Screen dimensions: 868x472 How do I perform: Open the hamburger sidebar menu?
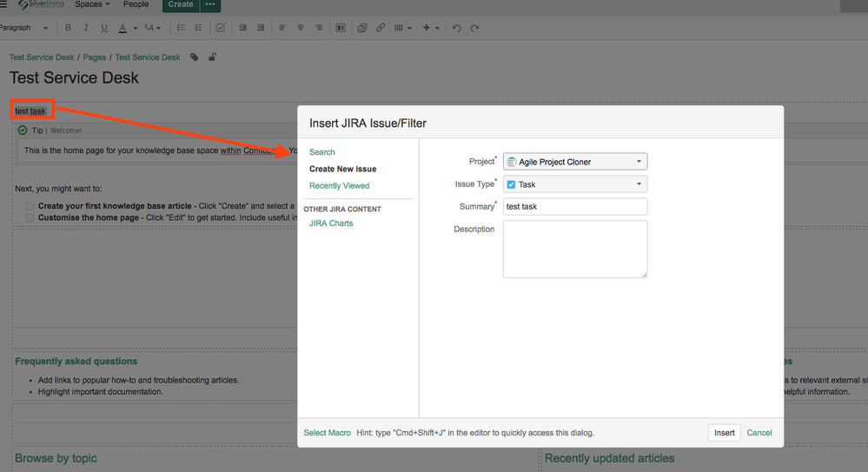(x=3, y=4)
